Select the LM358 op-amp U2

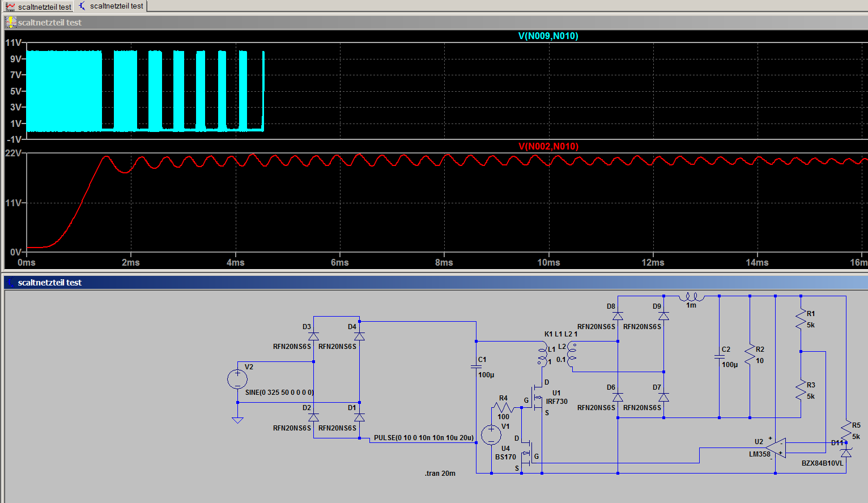tap(776, 447)
